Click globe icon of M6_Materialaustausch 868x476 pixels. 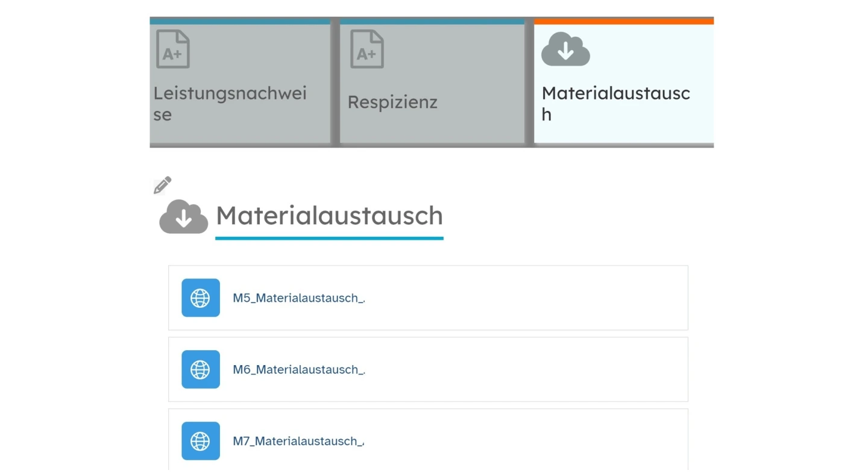coord(201,369)
